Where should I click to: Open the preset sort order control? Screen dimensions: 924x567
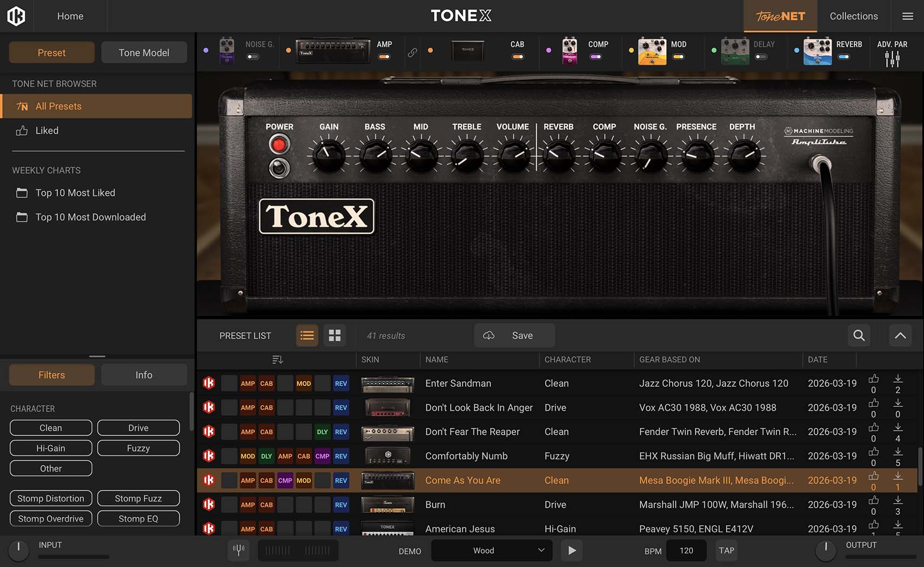(x=277, y=360)
